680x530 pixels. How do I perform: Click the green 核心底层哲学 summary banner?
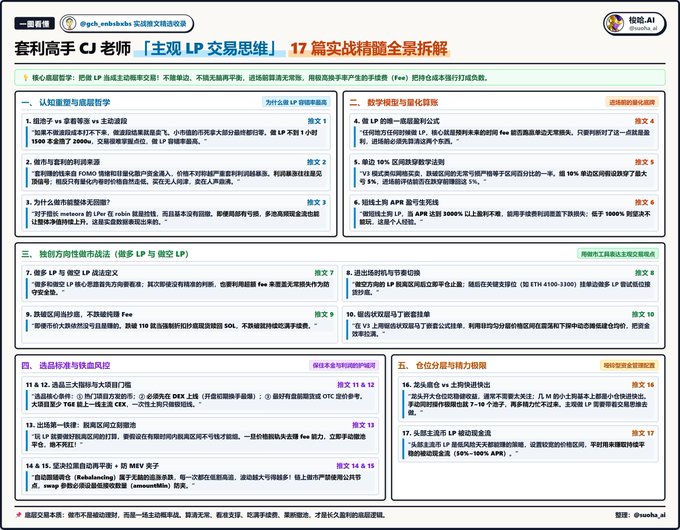340,78
